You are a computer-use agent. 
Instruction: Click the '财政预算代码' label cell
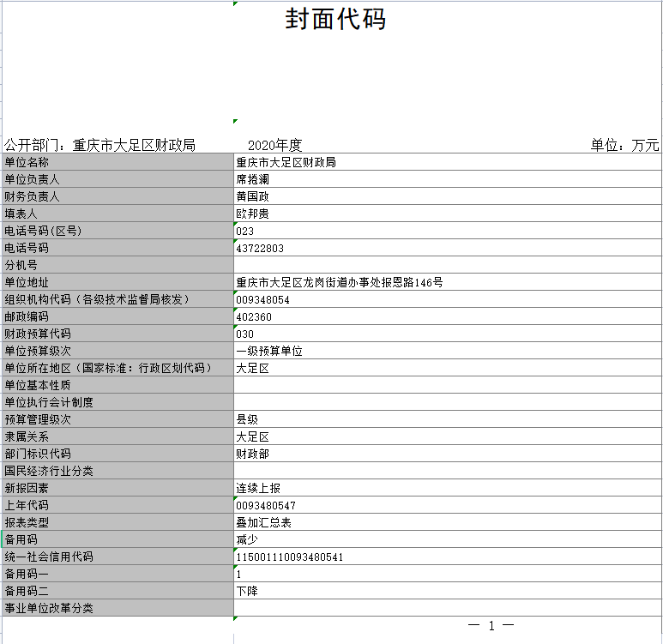pyautogui.click(x=118, y=334)
